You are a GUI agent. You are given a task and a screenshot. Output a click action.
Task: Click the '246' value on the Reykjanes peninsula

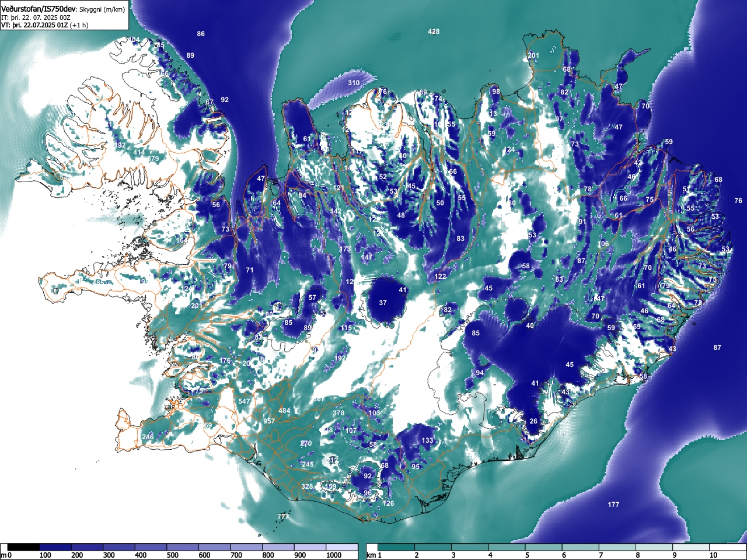pos(148,437)
